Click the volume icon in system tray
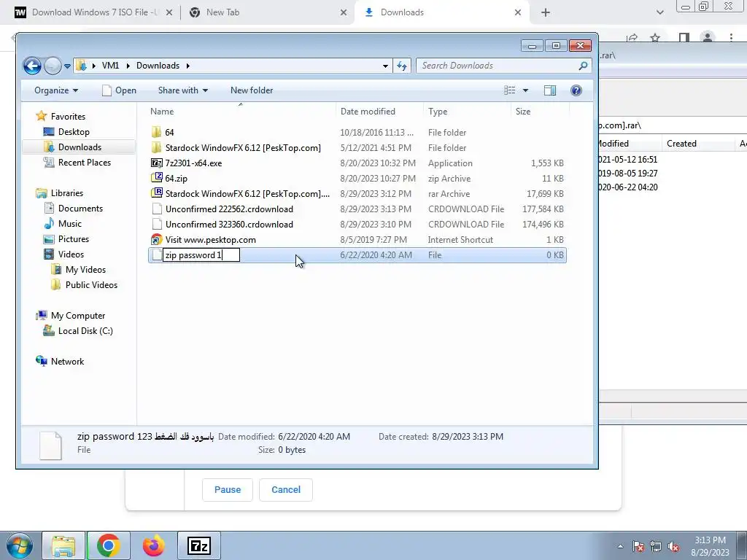The width and height of the screenshot is (747, 560). point(673,547)
